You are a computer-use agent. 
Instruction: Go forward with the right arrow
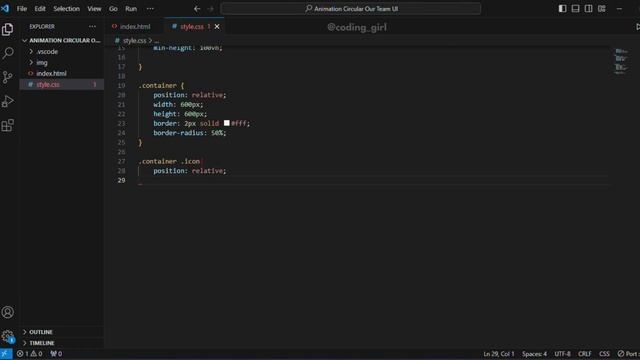(211, 9)
